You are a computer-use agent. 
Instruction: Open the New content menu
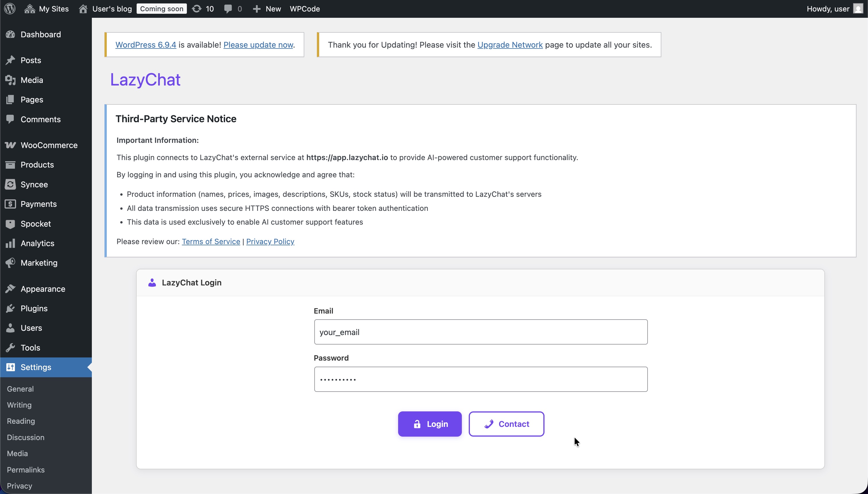[267, 9]
